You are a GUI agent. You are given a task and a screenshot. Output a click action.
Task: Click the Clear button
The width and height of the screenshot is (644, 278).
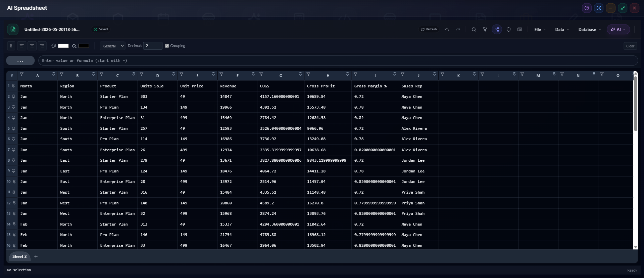630,46
